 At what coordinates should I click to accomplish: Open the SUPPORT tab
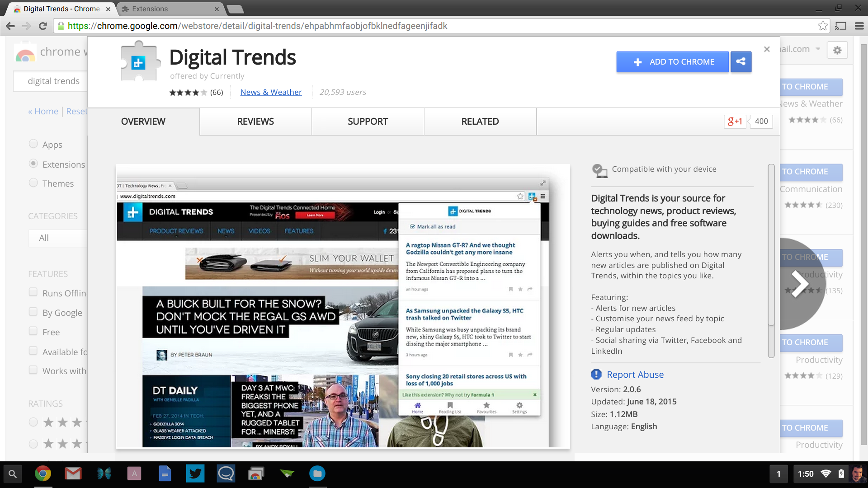368,122
